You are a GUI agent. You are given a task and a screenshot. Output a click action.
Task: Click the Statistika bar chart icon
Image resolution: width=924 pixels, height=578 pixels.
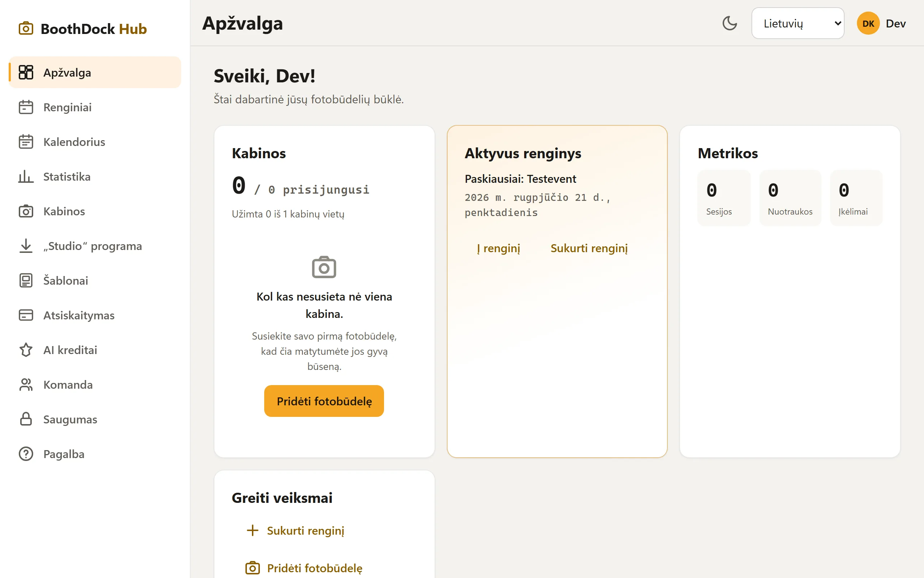click(x=26, y=177)
